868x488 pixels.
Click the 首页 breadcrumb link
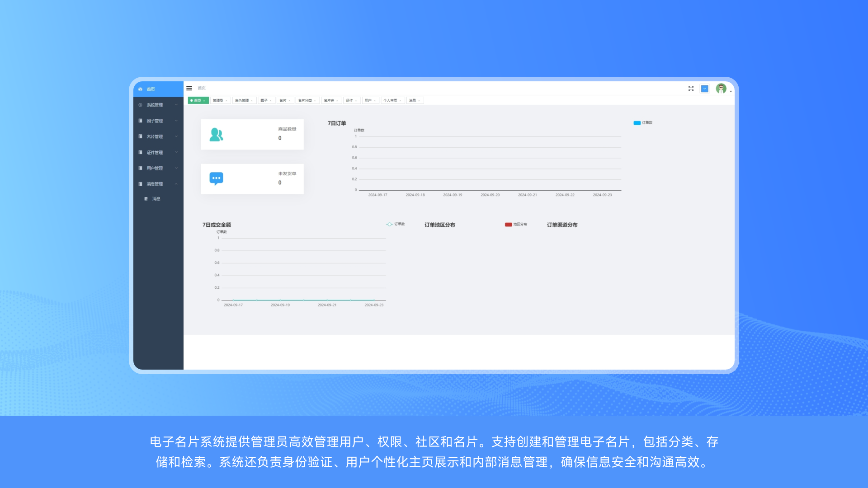[202, 88]
